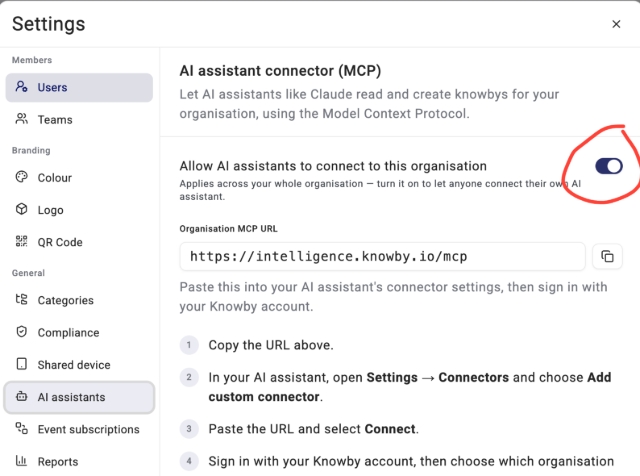The width and height of the screenshot is (640, 476).
Task: Select Categories in the General section
Action: (x=79, y=300)
